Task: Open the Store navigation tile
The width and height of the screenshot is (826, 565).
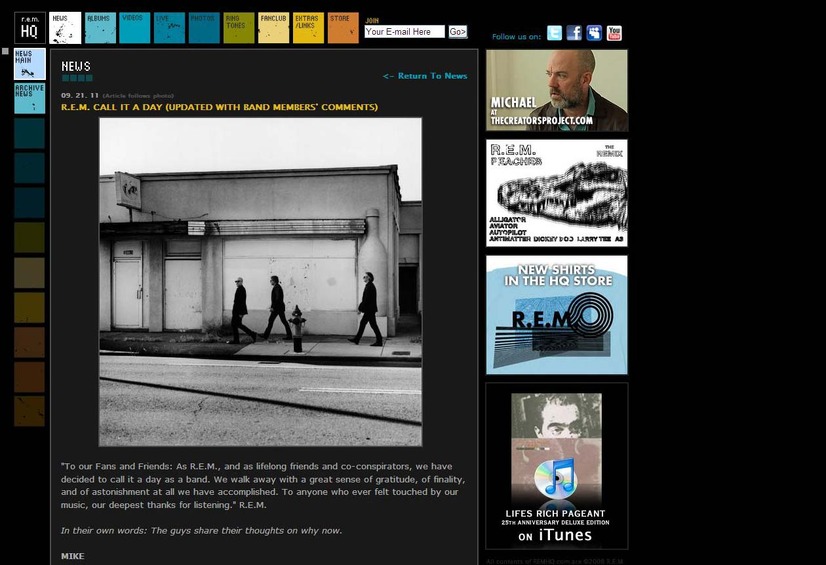Action: [x=343, y=28]
